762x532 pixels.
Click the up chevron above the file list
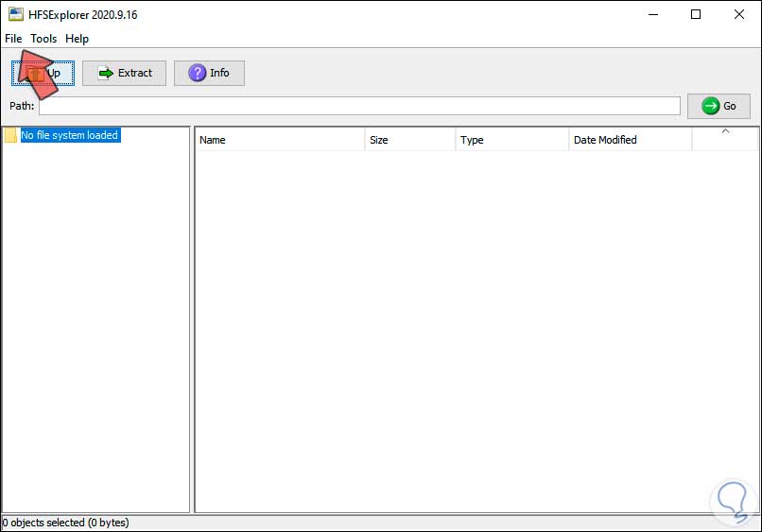click(725, 131)
